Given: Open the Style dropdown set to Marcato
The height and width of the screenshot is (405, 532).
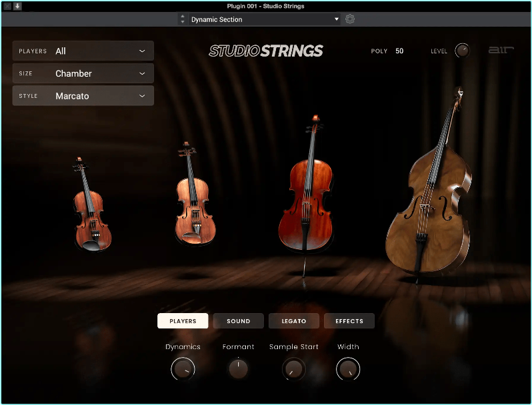Looking at the screenshot, I should click(x=83, y=95).
